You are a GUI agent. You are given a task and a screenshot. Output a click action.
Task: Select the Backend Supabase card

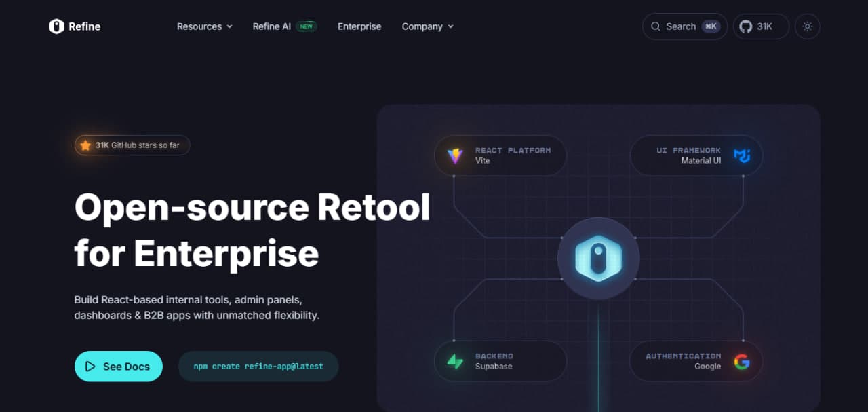click(x=500, y=361)
